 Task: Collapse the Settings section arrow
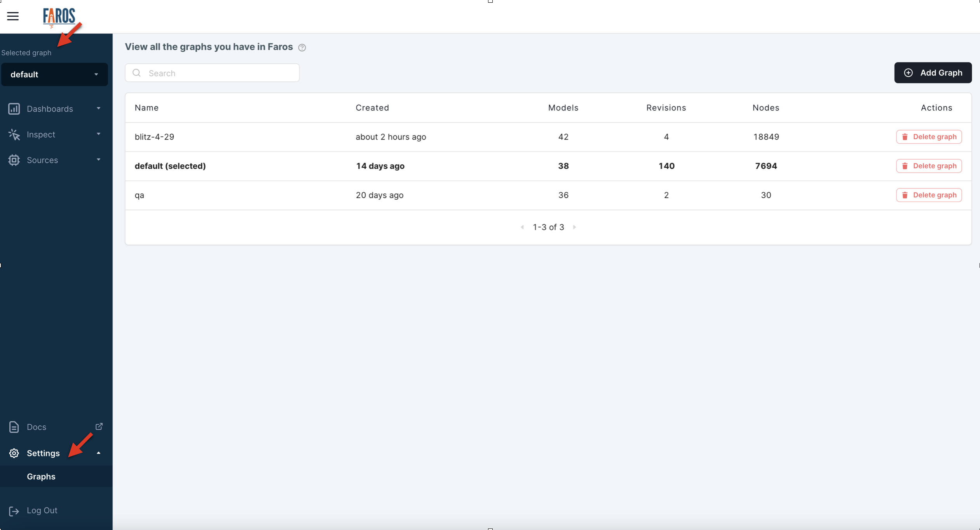(98, 453)
